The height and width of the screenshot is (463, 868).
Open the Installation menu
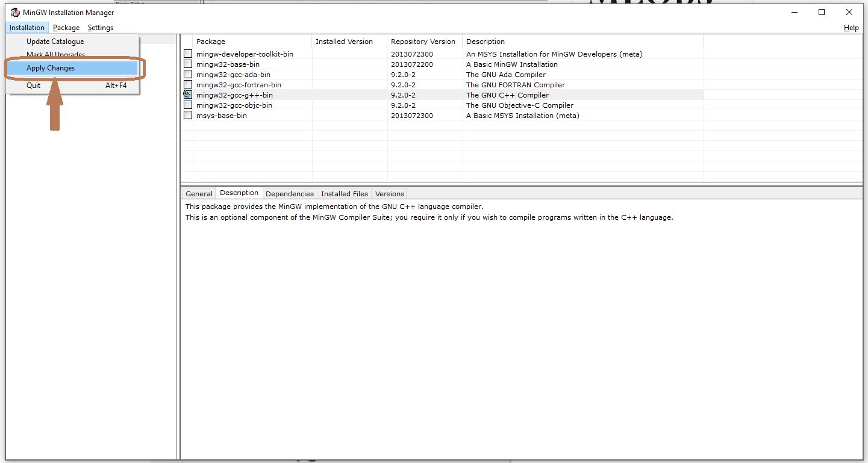pos(27,28)
